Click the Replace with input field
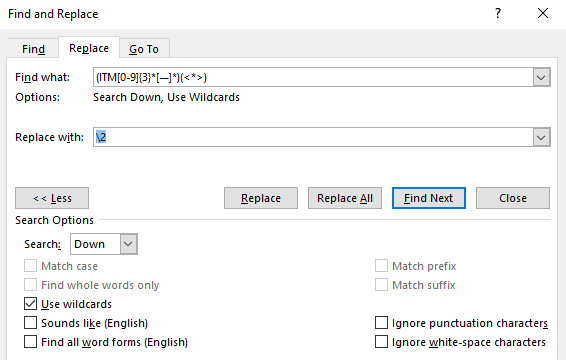The image size is (566, 360). 313,137
